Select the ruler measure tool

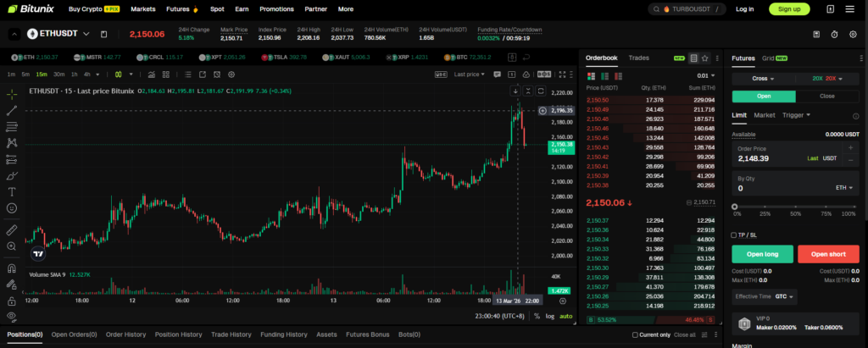(x=11, y=229)
